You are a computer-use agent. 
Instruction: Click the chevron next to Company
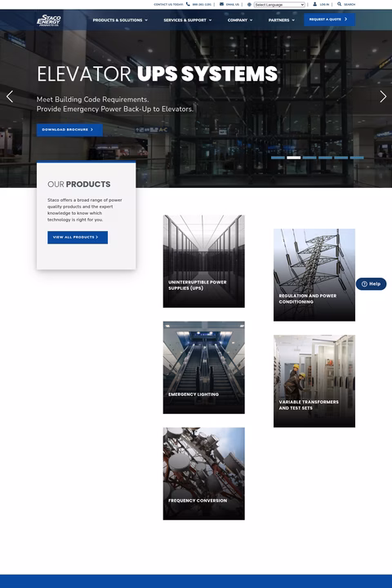pos(251,20)
